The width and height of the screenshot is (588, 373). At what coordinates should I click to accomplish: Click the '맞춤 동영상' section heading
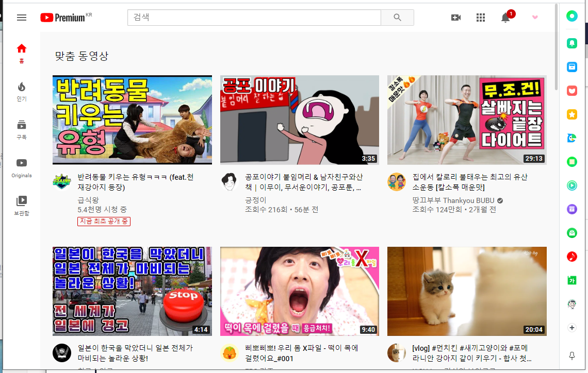pyautogui.click(x=81, y=56)
